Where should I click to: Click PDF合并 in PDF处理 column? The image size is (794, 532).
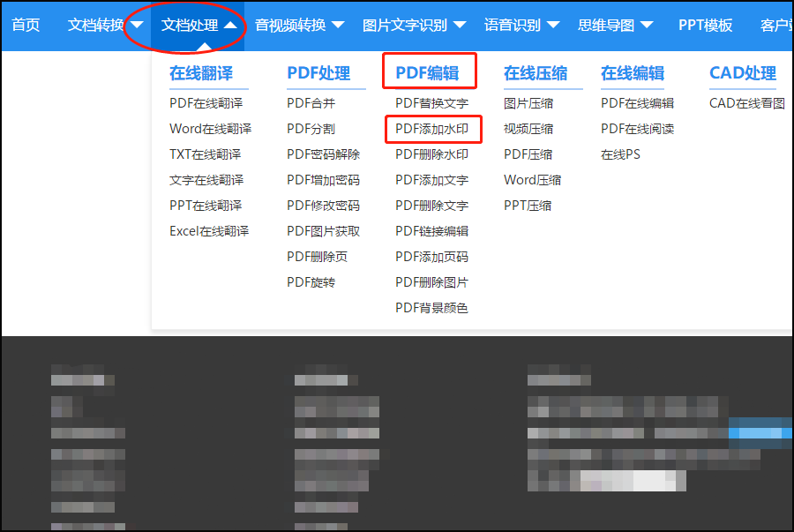tap(311, 103)
